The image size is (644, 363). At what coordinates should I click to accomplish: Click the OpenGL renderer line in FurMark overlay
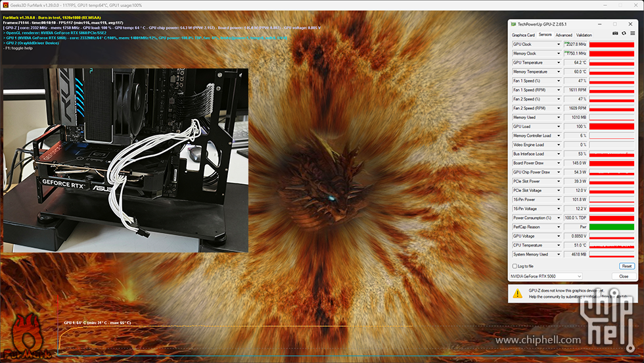55,33
